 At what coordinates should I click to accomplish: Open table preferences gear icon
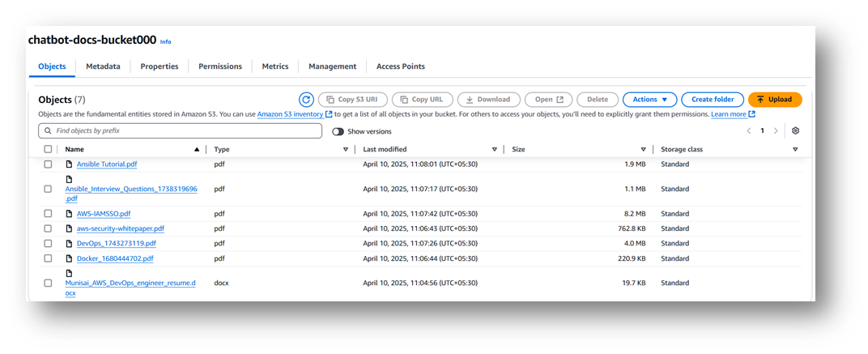(x=795, y=130)
